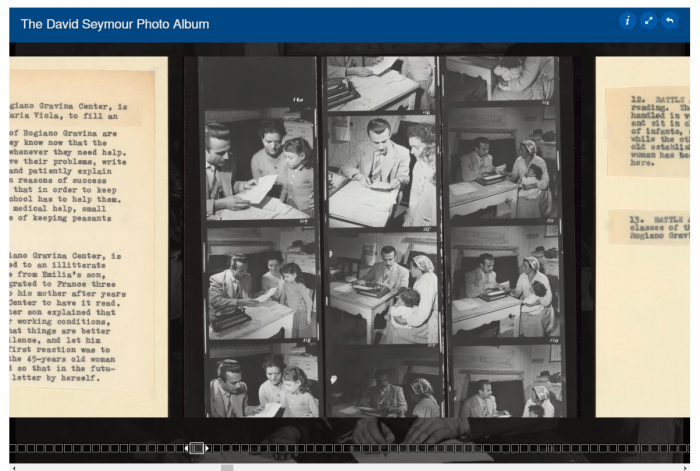
Task: Click caption paragraph numbered 12. BATTLE
Action: [660, 131]
